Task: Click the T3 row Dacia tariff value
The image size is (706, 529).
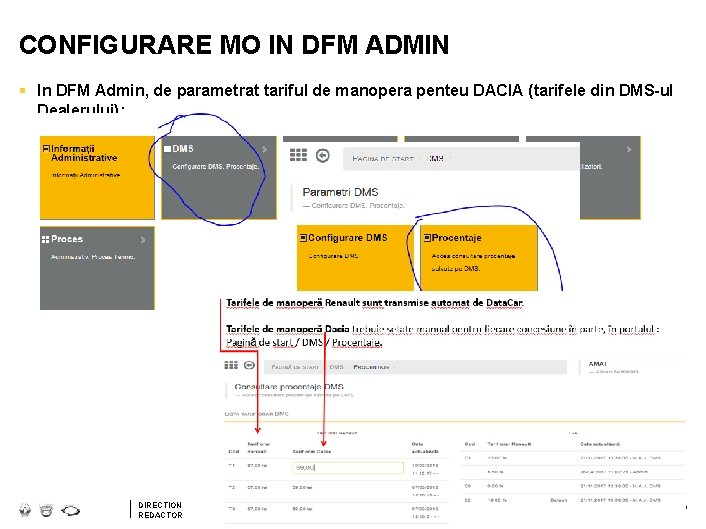Action: 302,509
